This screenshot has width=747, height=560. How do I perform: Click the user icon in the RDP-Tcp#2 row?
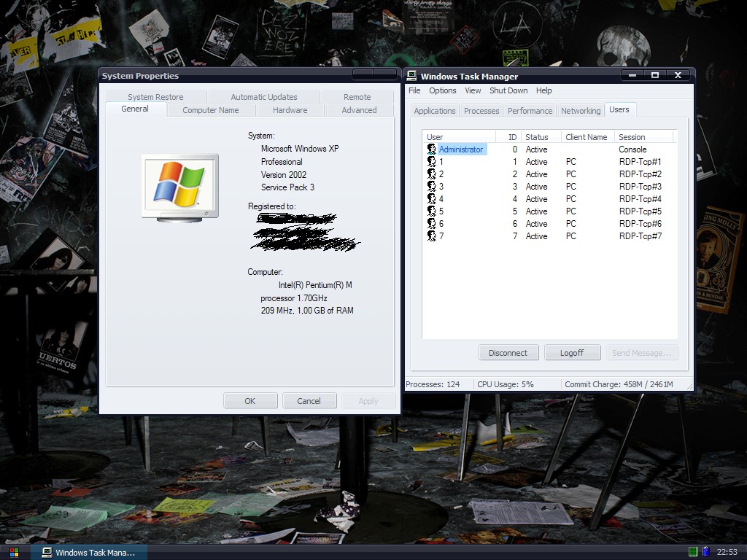tap(432, 174)
